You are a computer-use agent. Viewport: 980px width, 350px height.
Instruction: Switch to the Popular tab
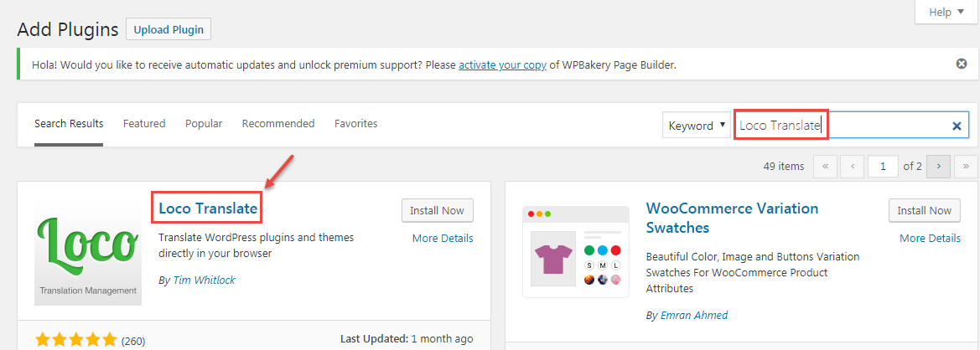click(x=204, y=124)
